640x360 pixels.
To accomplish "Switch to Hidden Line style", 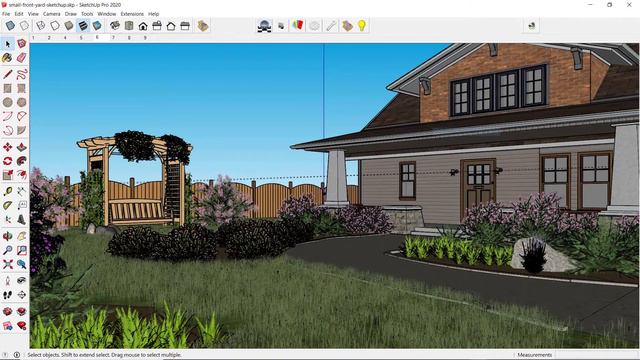I will coord(55,26).
